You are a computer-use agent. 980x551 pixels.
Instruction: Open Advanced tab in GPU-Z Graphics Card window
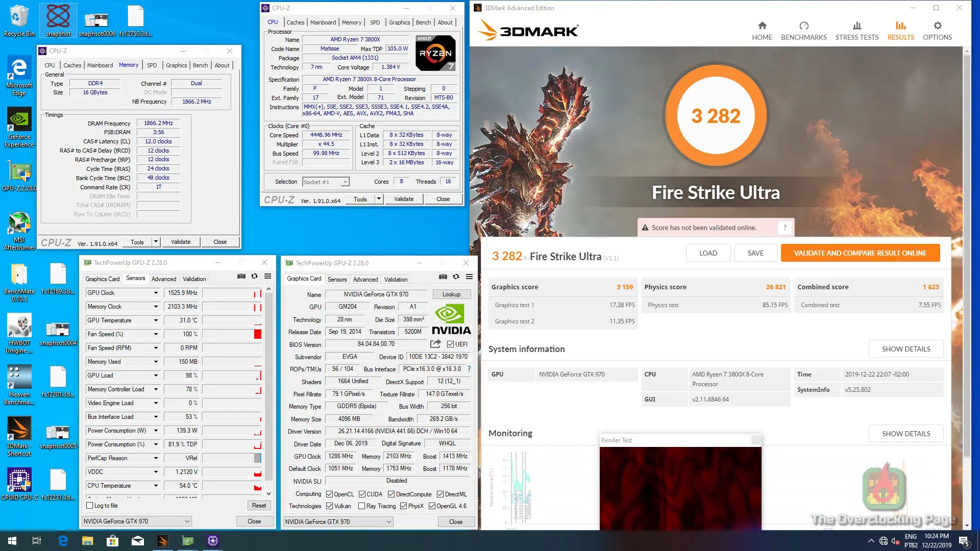click(x=365, y=280)
